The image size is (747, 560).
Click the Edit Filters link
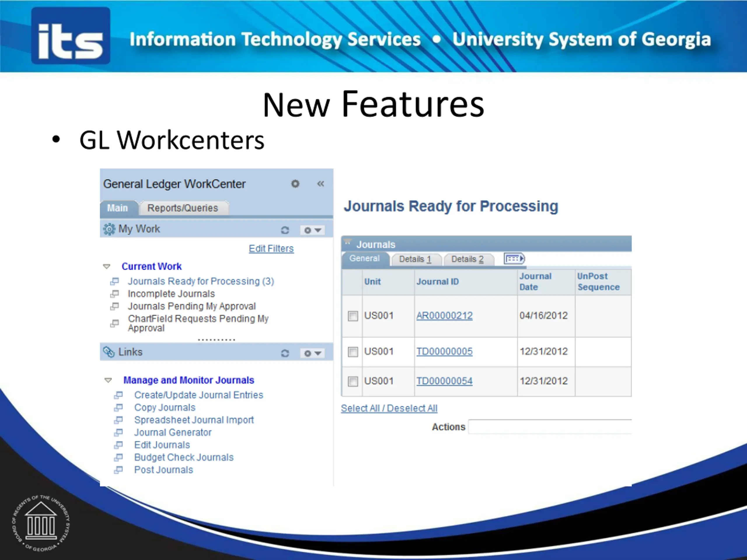(271, 249)
